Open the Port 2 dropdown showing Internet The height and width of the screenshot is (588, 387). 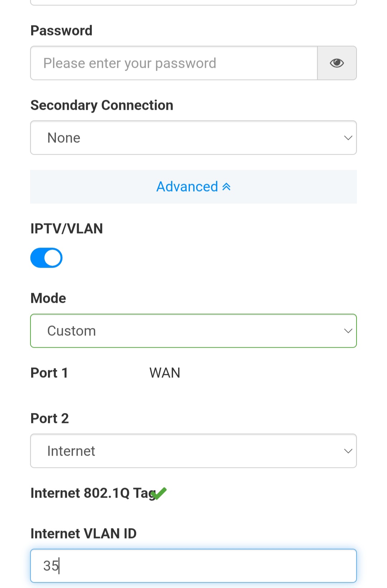193,451
